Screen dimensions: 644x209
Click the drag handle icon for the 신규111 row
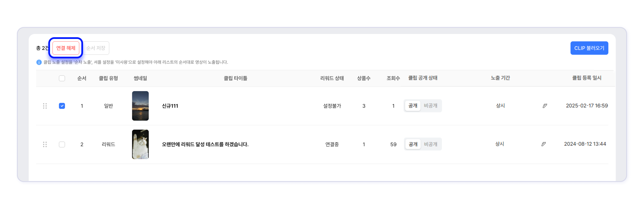pos(45,106)
